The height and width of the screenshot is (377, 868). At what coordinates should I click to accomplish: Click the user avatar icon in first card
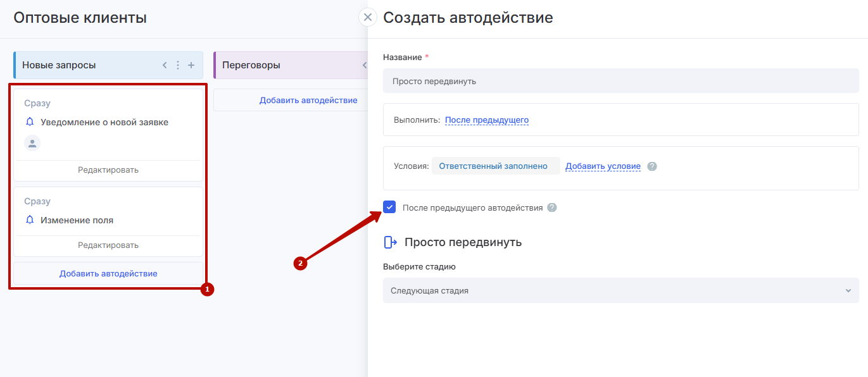[32, 143]
